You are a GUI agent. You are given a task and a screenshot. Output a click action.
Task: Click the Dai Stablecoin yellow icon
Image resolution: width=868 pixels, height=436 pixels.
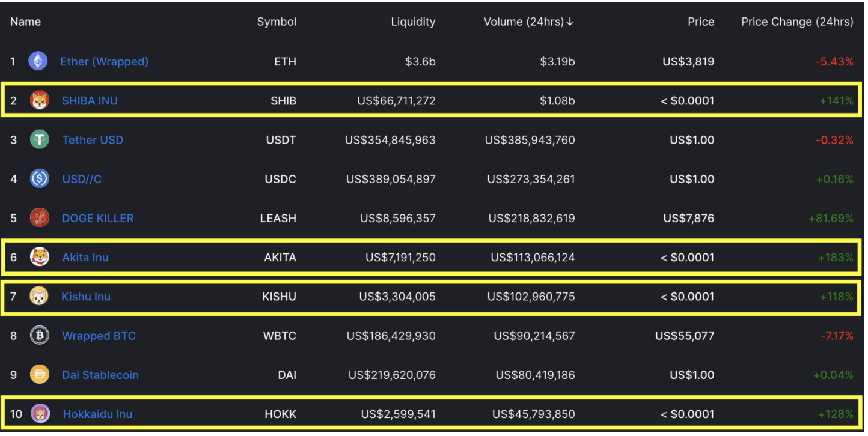coord(40,375)
